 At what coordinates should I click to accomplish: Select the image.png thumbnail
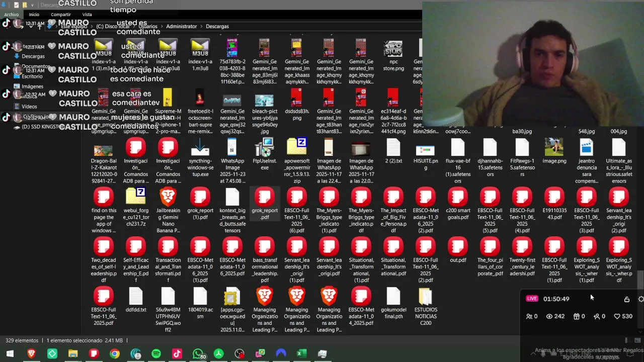(x=554, y=151)
